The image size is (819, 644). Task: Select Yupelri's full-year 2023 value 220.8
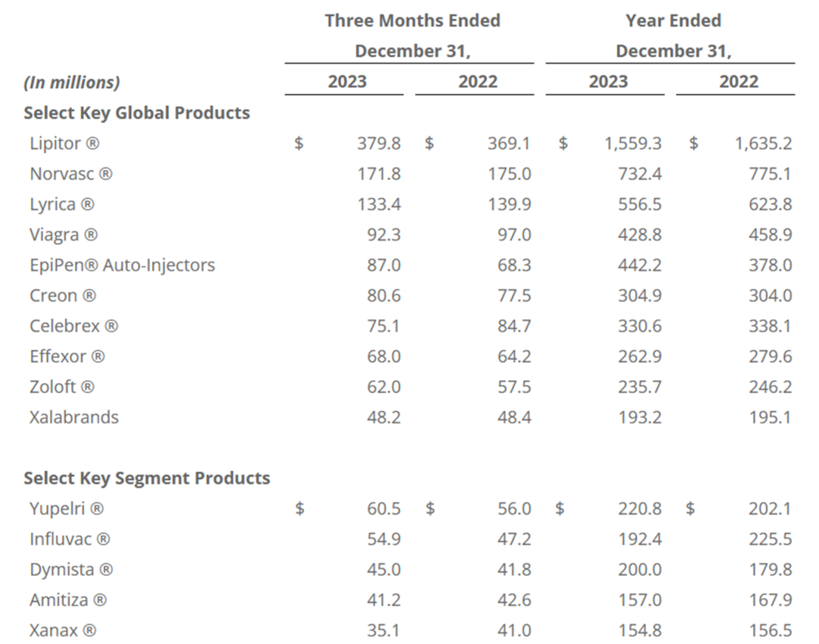point(639,509)
